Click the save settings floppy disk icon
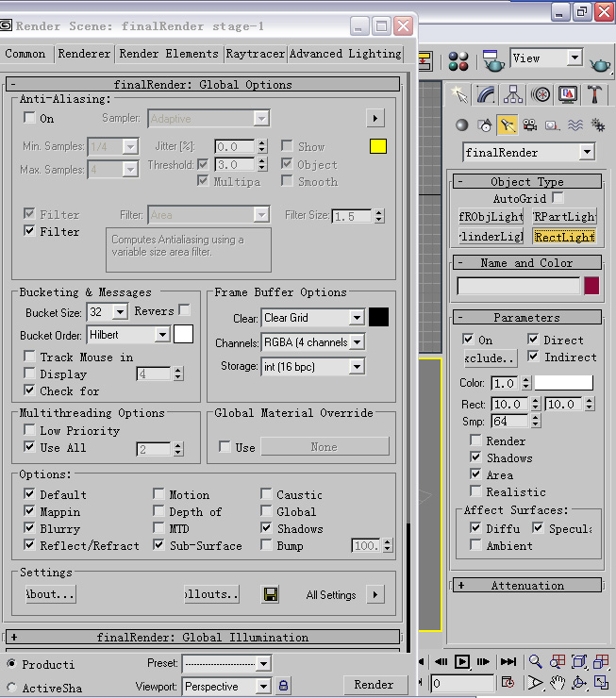616x698 pixels. point(271,594)
